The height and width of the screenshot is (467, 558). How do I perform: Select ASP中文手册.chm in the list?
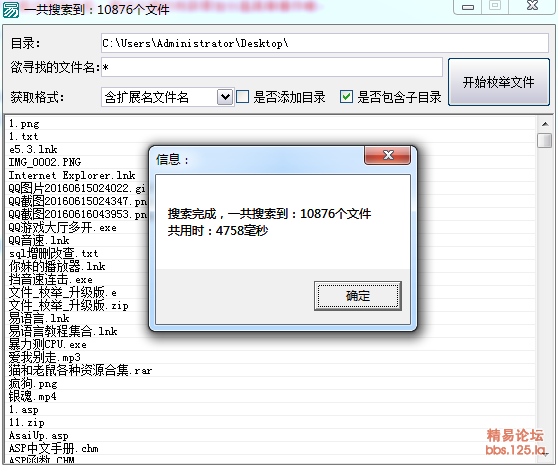(53, 448)
